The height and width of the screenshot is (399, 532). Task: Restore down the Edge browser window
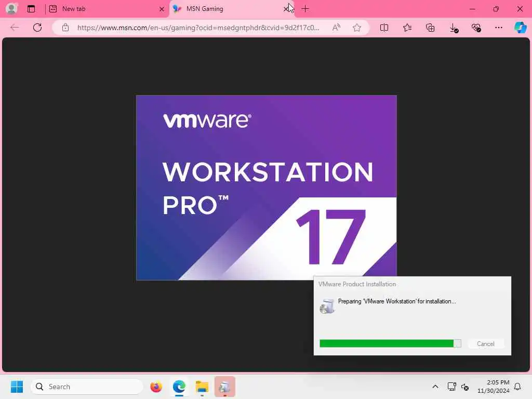click(496, 9)
